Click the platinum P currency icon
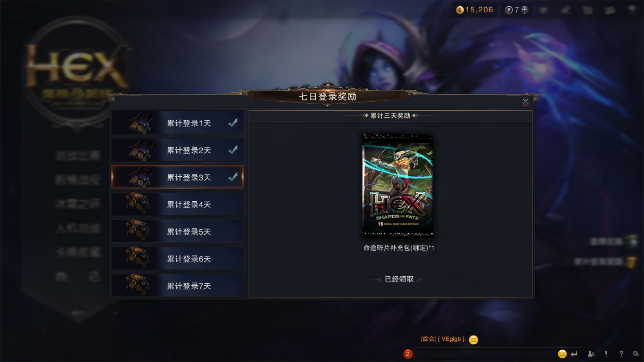 (x=509, y=9)
